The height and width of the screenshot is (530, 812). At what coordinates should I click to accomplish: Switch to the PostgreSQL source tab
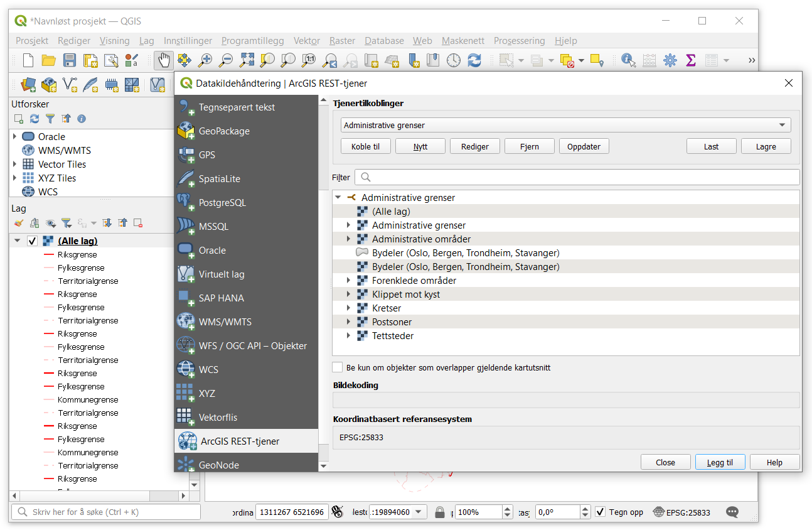246,203
